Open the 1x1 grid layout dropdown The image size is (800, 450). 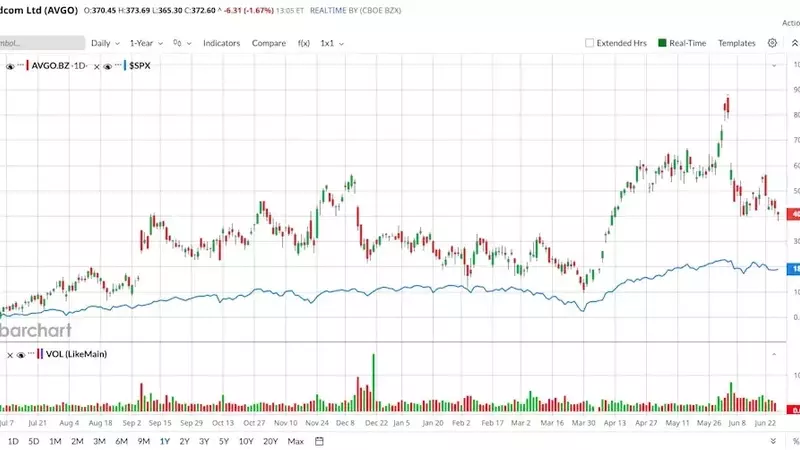[332, 43]
